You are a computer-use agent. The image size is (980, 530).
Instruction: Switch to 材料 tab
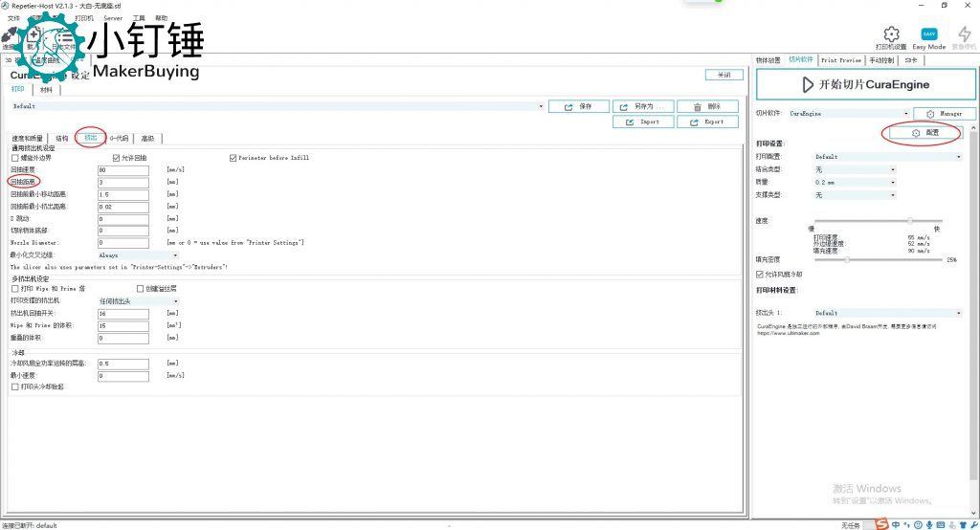click(x=46, y=90)
